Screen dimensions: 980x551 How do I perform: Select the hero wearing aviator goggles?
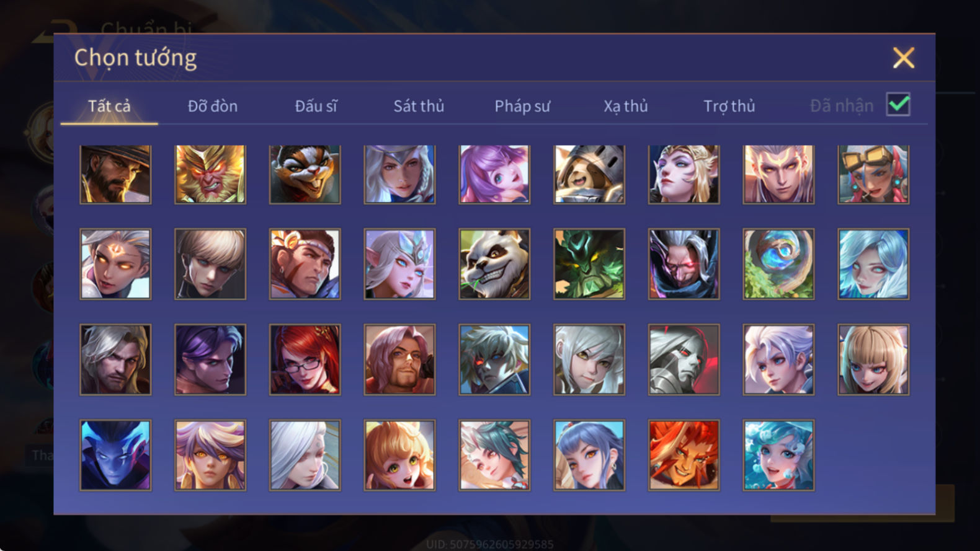(873, 174)
